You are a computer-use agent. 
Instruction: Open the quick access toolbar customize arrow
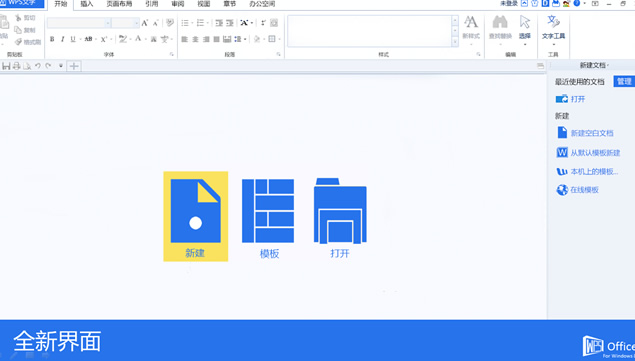61,66
